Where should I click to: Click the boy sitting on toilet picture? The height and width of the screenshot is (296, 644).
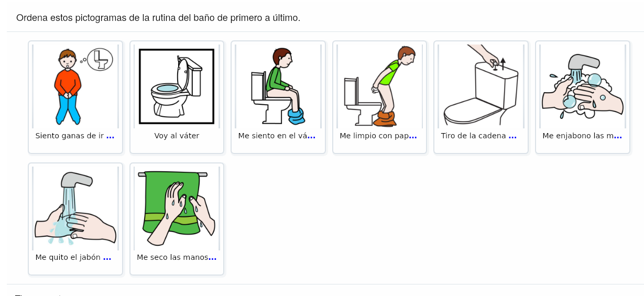(x=278, y=86)
